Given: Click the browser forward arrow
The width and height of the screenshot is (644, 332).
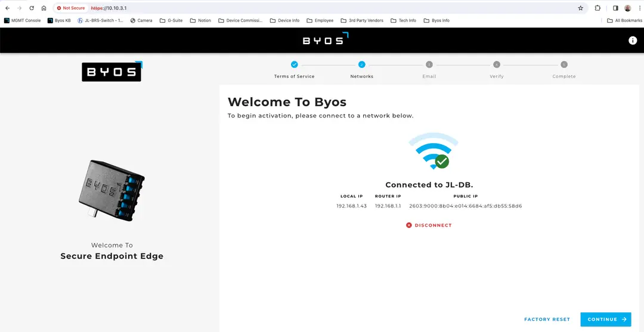Looking at the screenshot, I should (19, 8).
